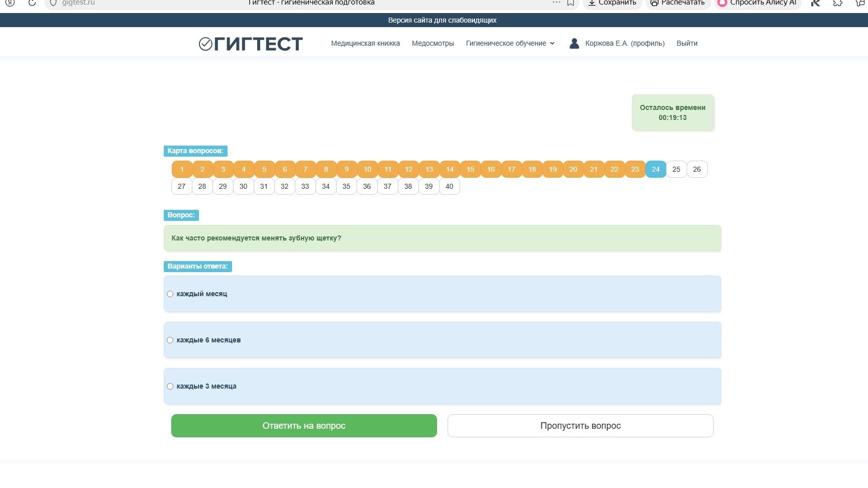Open question 7 in the question map

point(305,169)
